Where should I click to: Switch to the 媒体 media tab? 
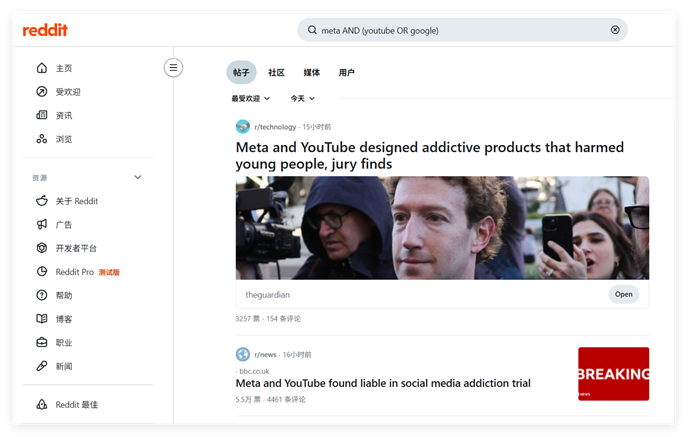coord(312,73)
